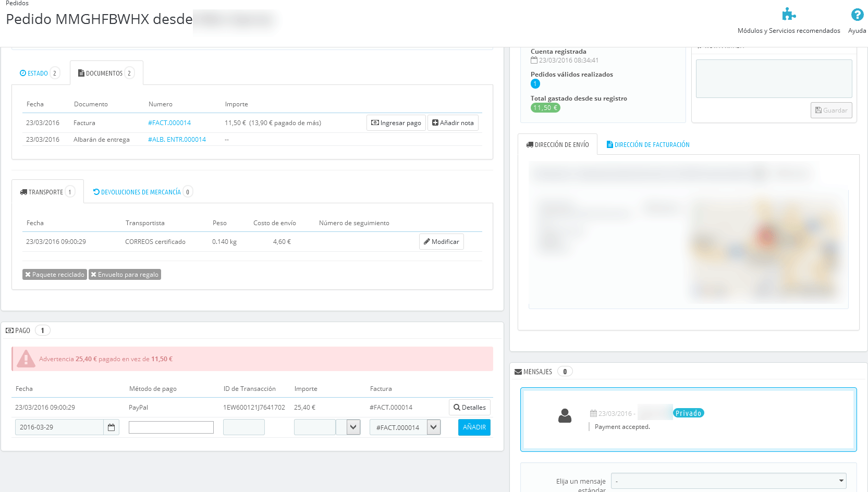Click the payment date field 2016-03-29
Image resolution: width=868 pixels, height=492 pixels.
pyautogui.click(x=59, y=427)
